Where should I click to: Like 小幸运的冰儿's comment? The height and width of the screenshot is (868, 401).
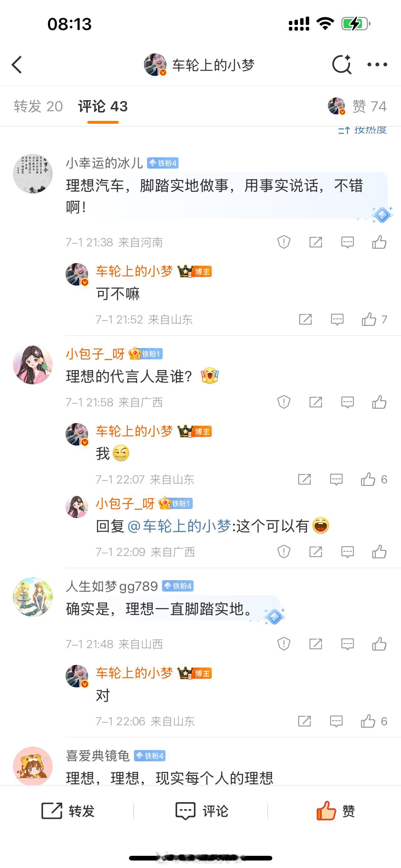click(x=379, y=242)
